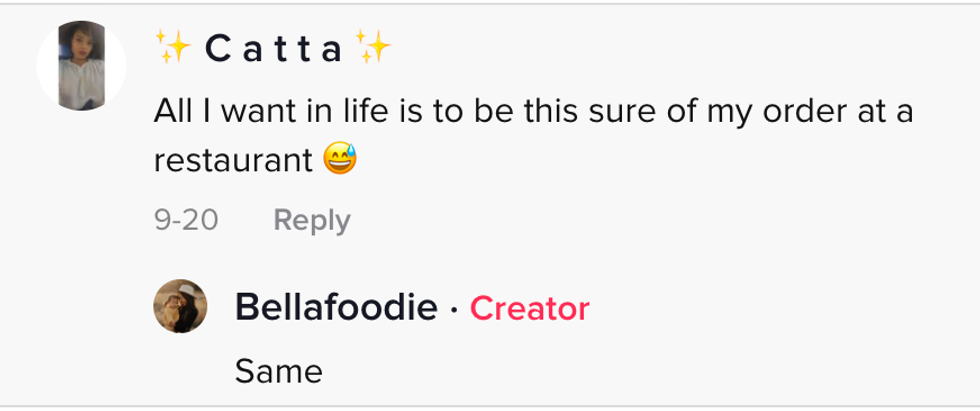Click the sparkle emoji before Catta

pos(173,48)
